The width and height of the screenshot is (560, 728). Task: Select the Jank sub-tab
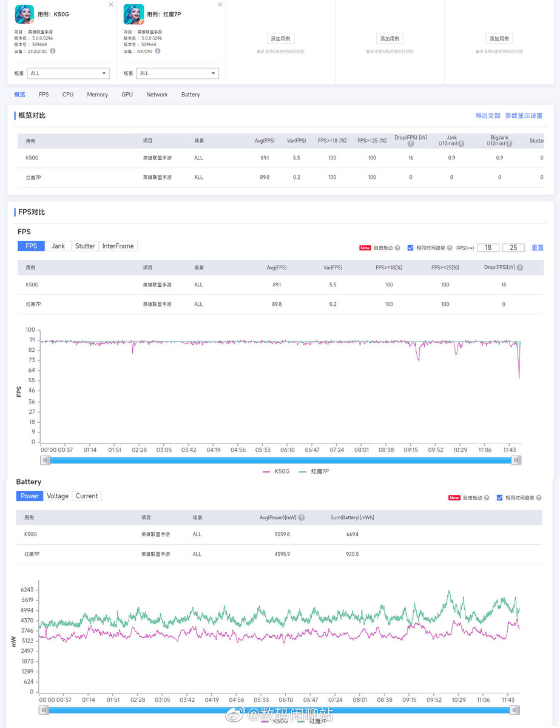click(58, 246)
